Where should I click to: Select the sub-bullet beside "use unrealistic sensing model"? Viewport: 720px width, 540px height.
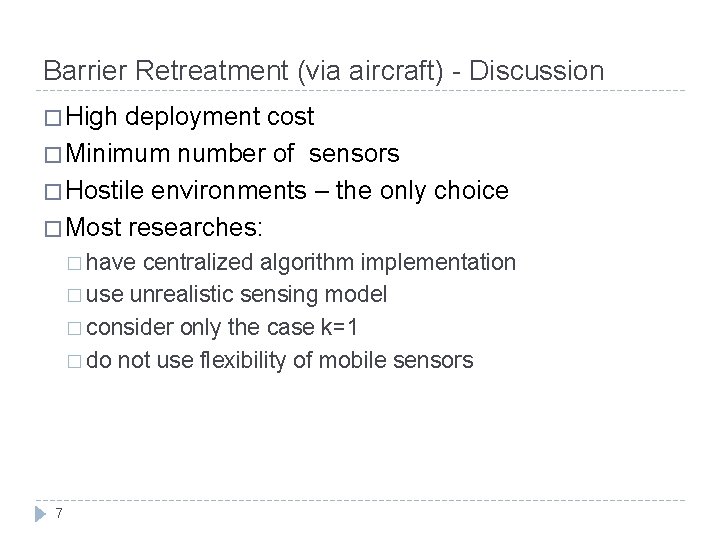(x=73, y=295)
